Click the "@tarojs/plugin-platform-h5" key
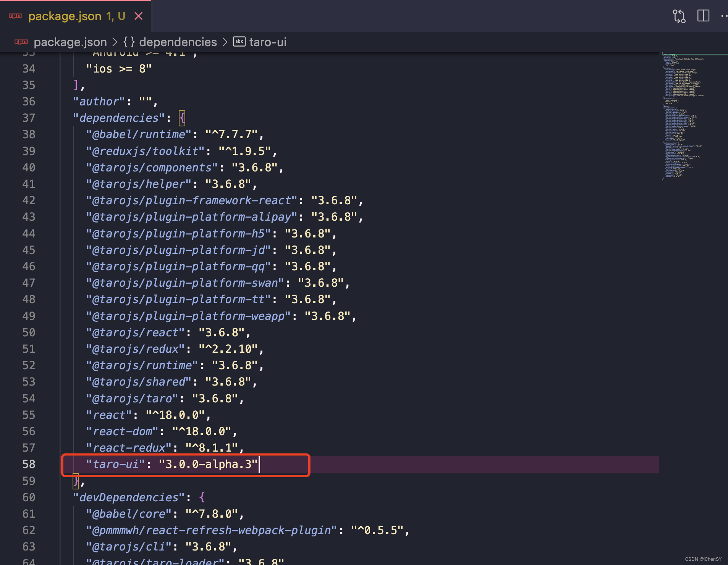 click(178, 234)
